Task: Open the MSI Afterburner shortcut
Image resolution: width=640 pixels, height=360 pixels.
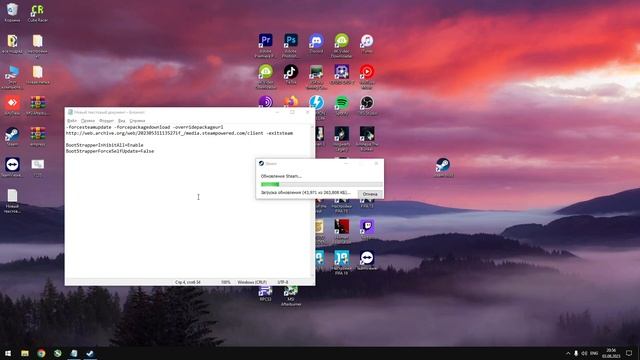Action: point(291,296)
